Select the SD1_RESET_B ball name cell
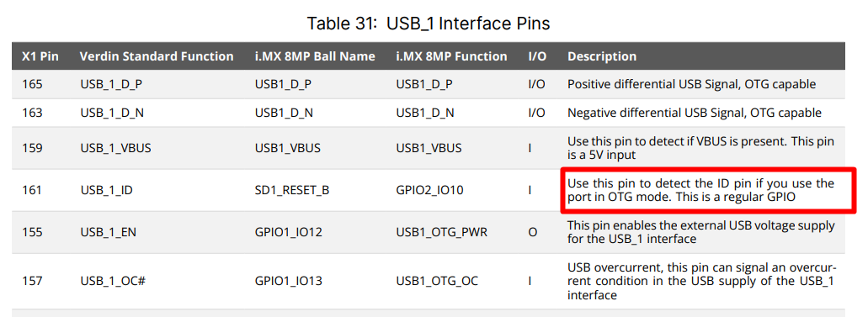The image size is (868, 317). (x=292, y=190)
